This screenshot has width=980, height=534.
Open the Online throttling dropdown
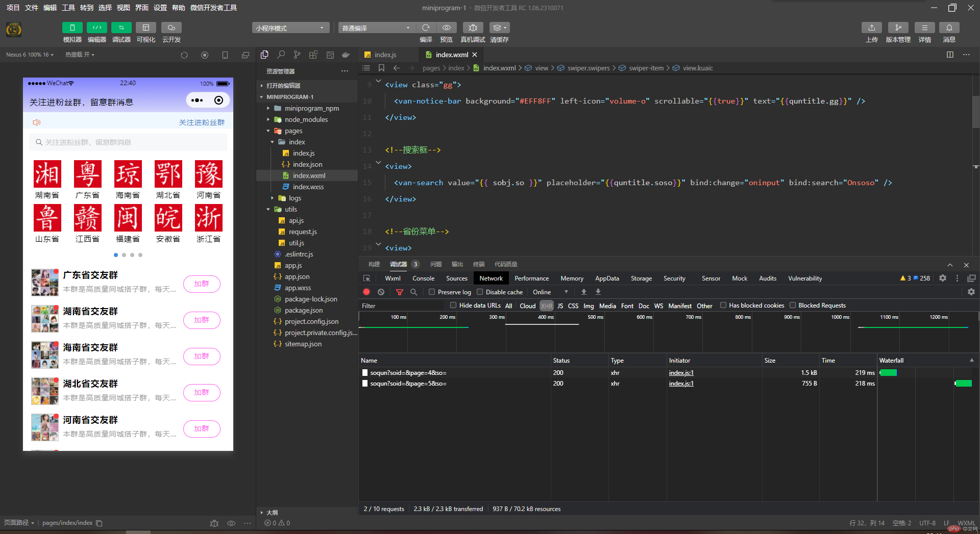(550, 292)
